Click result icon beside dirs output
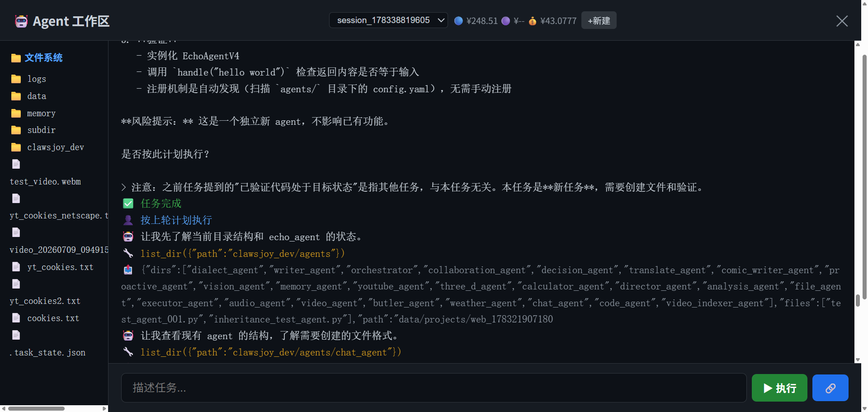 [x=128, y=270]
